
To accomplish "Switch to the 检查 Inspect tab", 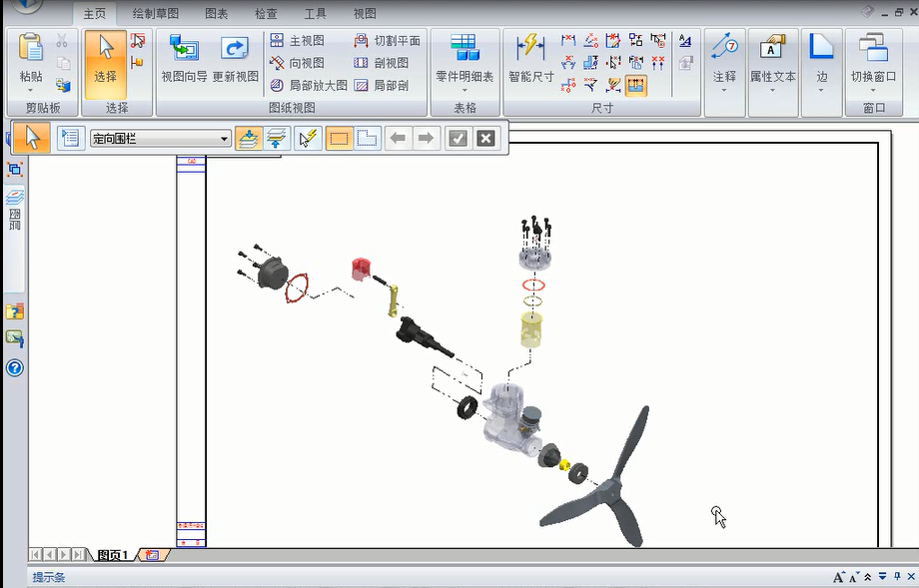I will coord(266,13).
